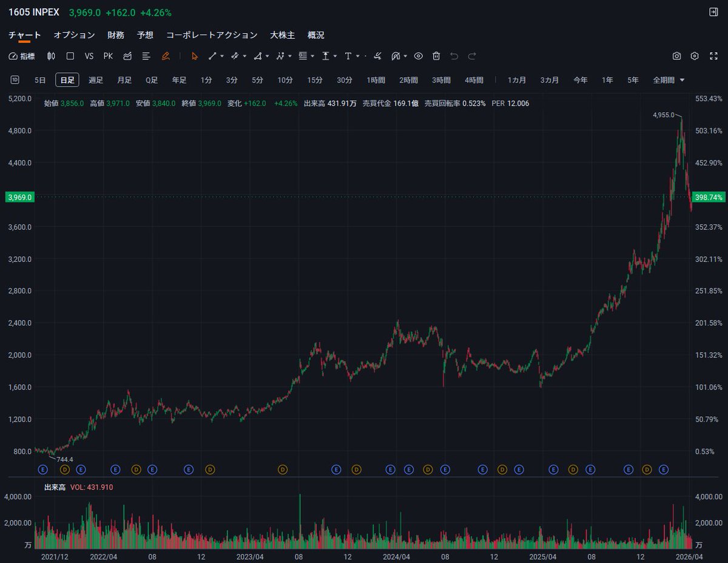This screenshot has width=728, height=563.
Task: Select the 週足 weekly interval
Action: click(x=96, y=80)
